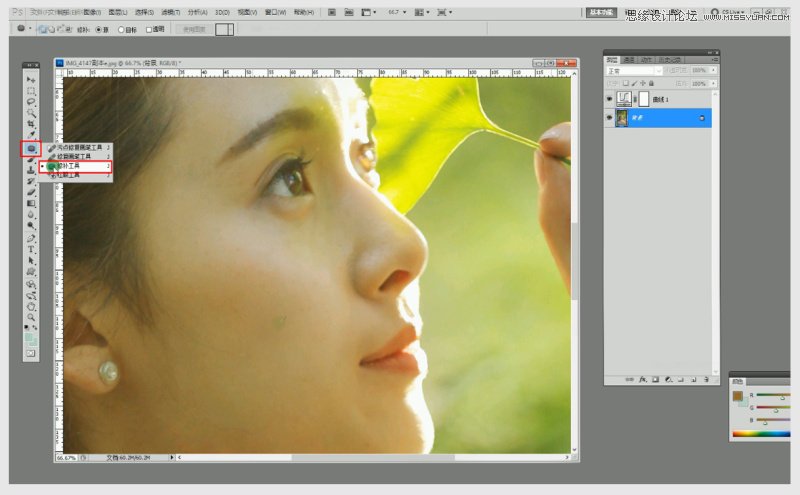Screen dimensions: 800x495
Task: Enable the Transparent (透明) checkbox
Action: [x=149, y=30]
